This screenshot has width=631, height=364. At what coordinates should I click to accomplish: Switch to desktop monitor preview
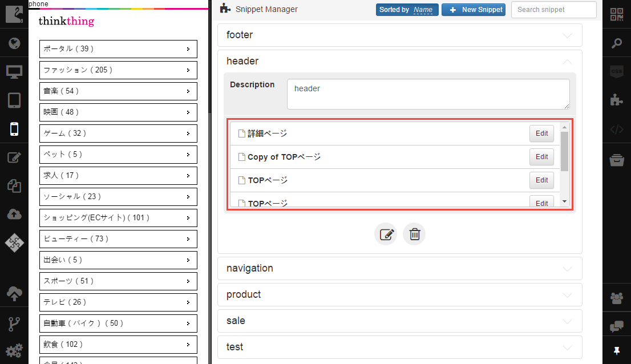(x=14, y=72)
